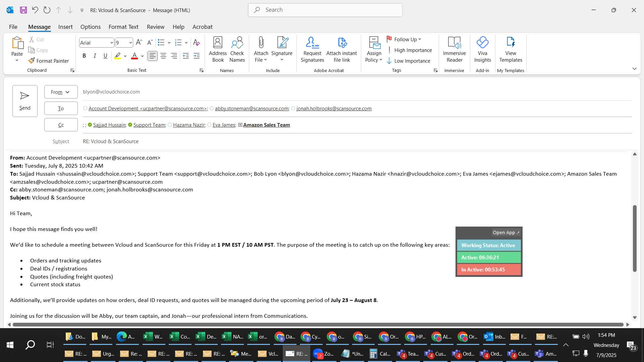Open Viva Insights add-in
This screenshot has height=362, width=644.
point(482,49)
